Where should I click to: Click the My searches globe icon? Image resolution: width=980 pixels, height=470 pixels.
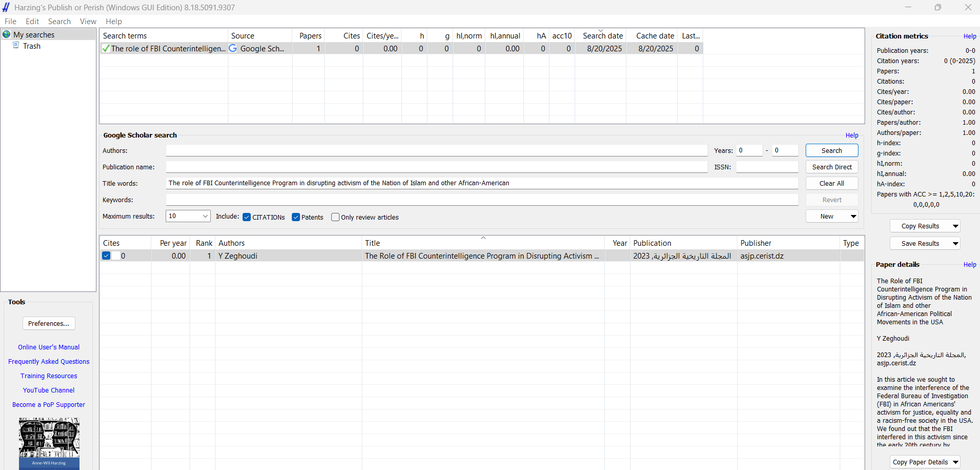[7, 34]
